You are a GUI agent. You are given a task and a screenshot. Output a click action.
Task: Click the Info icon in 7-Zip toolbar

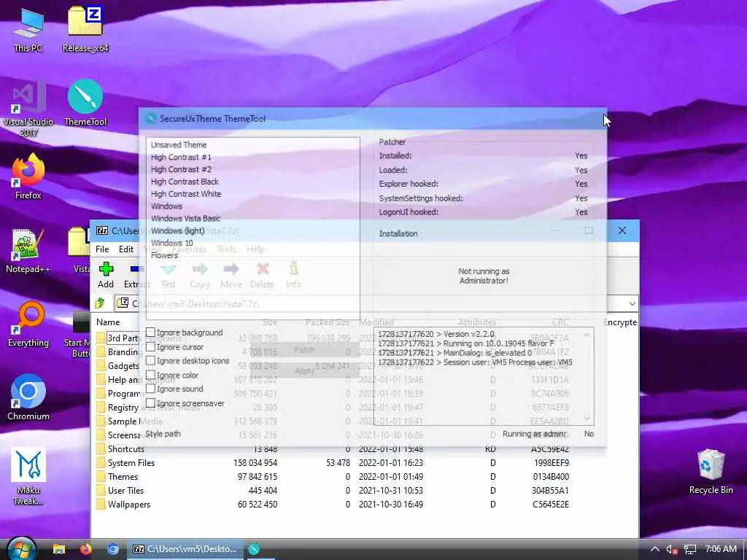(x=293, y=275)
